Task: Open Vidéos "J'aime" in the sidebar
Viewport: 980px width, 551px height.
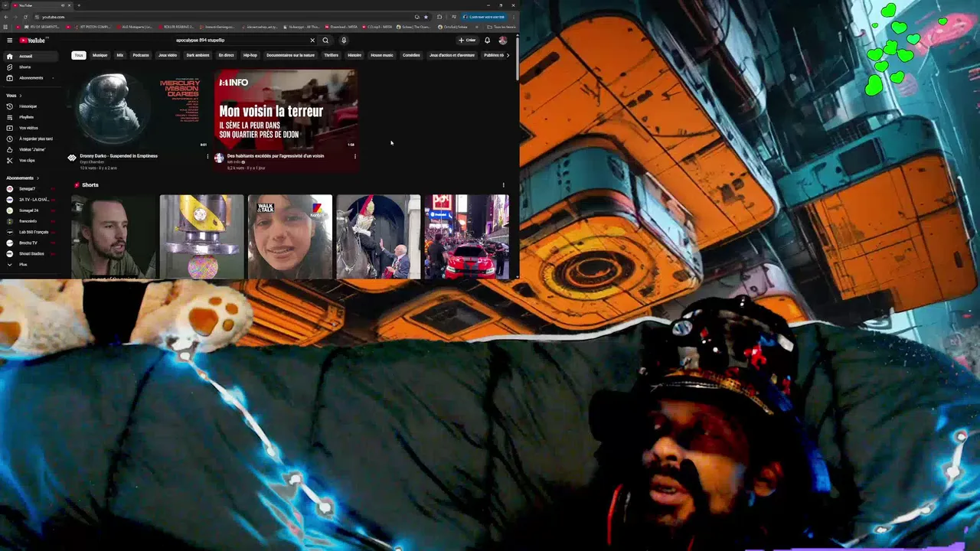Action: point(30,149)
